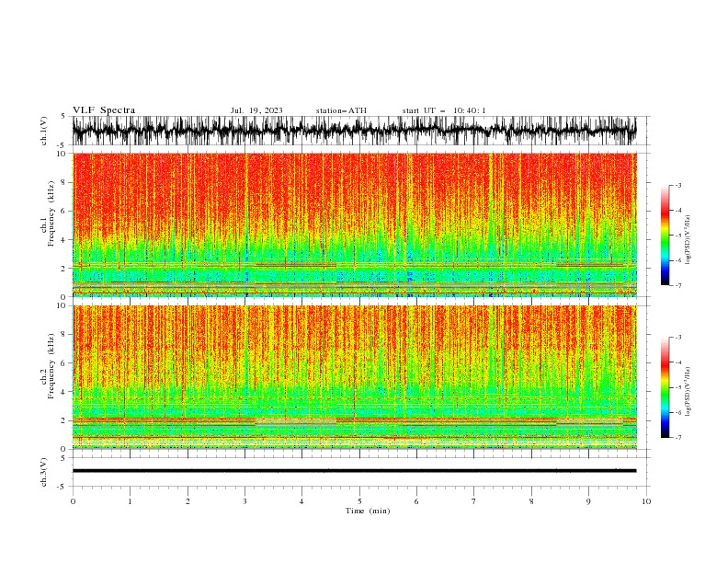Click the "Time (min)" axis label
The height and width of the screenshot is (563, 728).
[368, 511]
